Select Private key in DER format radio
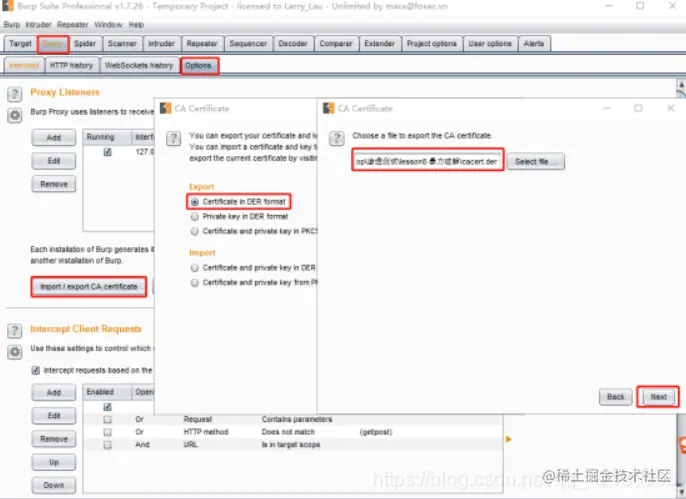Image resolution: width=686 pixels, height=499 pixels. pos(195,216)
